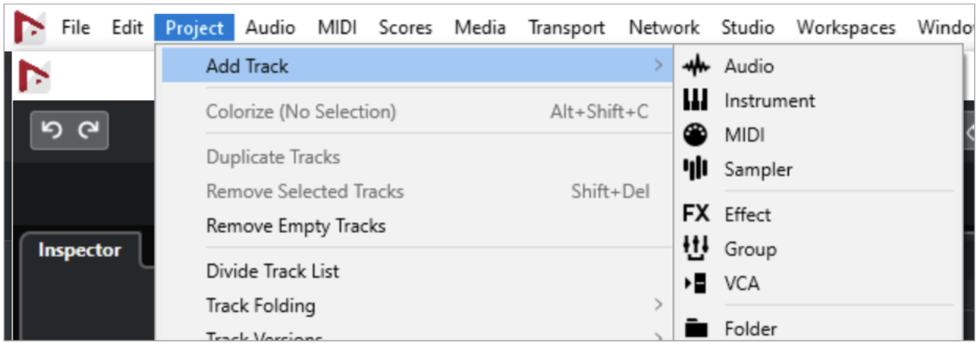
Task: Switch to the Inspector tab
Action: [x=80, y=250]
